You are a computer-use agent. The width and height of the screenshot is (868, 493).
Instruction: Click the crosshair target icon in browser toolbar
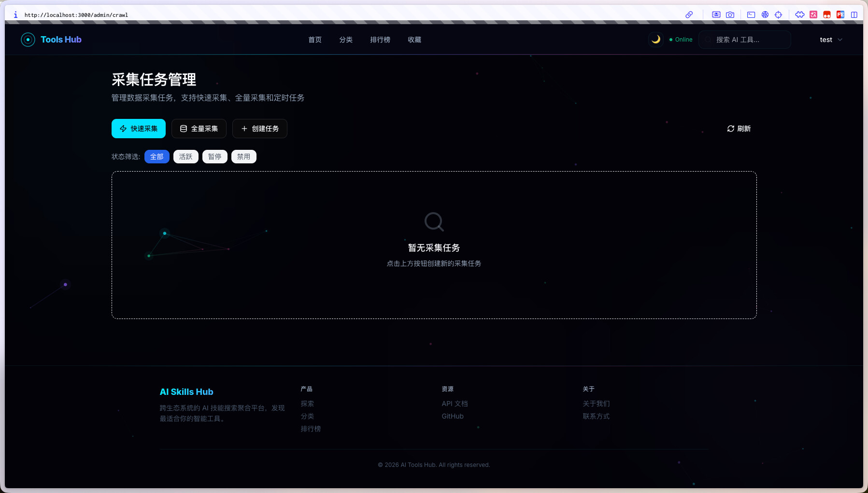click(778, 15)
